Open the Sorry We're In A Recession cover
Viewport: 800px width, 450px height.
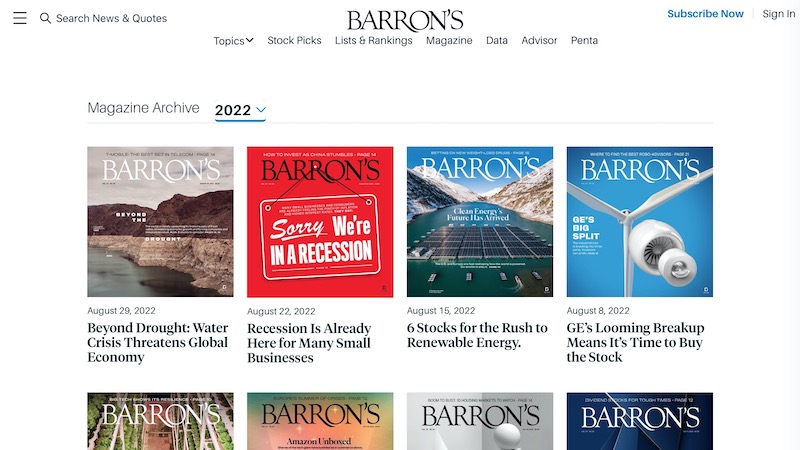pyautogui.click(x=320, y=222)
